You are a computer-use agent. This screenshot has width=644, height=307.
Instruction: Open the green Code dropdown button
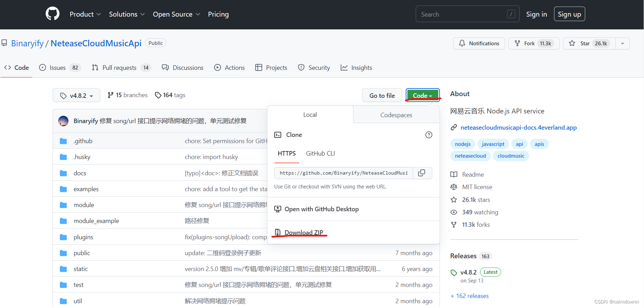click(x=423, y=95)
